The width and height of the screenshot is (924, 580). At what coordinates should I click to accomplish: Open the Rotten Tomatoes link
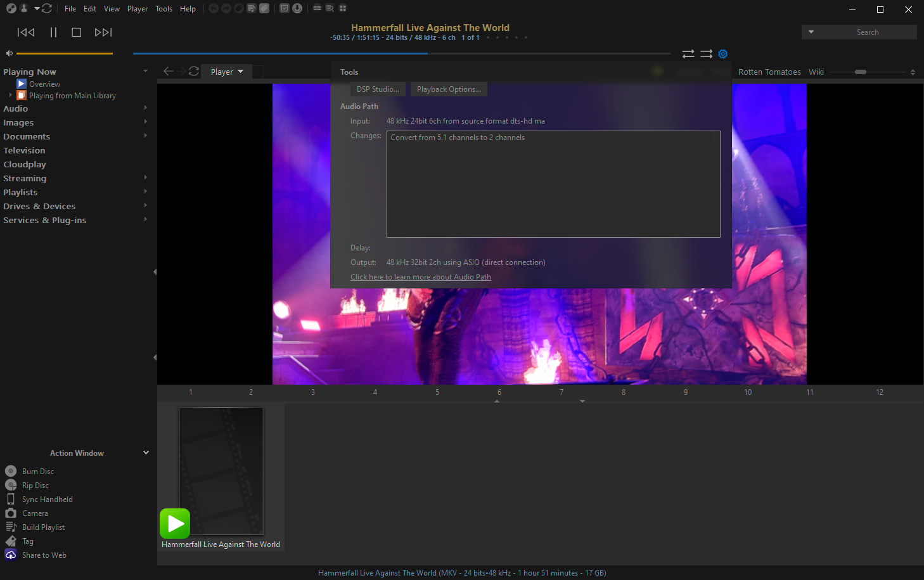click(769, 72)
